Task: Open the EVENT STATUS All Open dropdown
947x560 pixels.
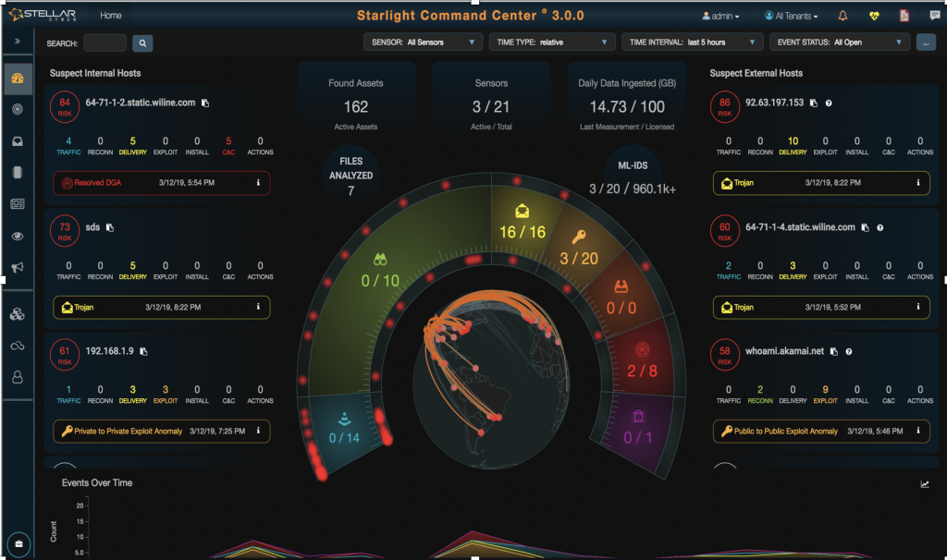Action: [x=840, y=43]
